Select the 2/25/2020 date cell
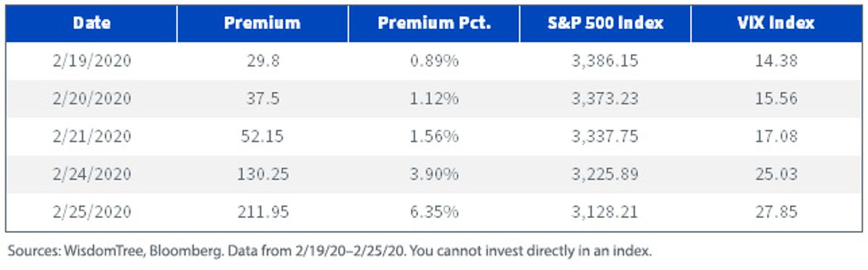The width and height of the screenshot is (868, 270). point(91,213)
